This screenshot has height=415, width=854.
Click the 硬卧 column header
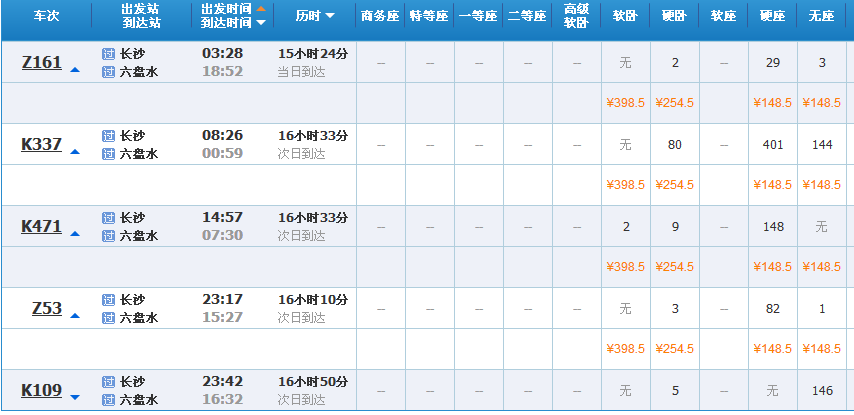point(674,16)
